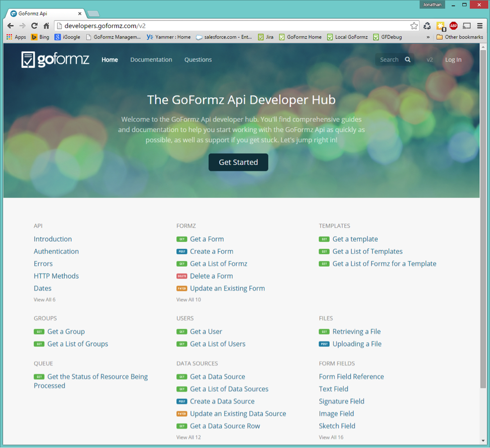The image size is (490, 448).
Task: Open the Other bookmarks folder
Action: click(460, 37)
